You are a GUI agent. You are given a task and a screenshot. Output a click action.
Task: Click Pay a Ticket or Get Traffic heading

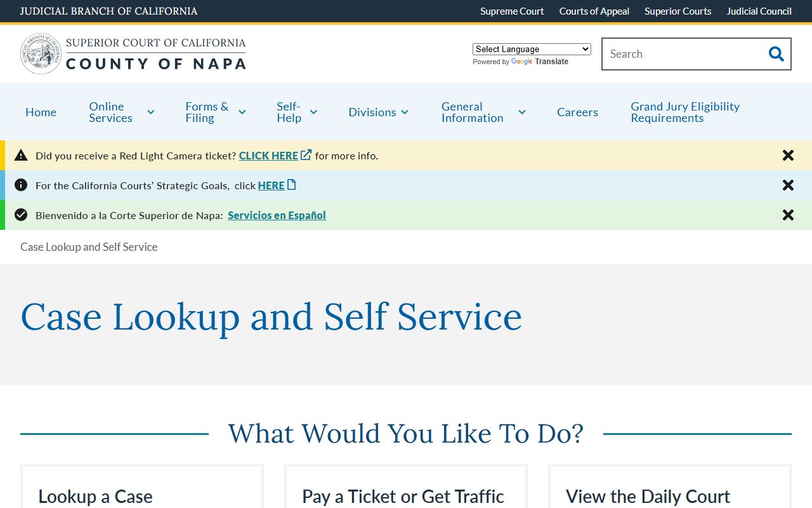click(403, 497)
